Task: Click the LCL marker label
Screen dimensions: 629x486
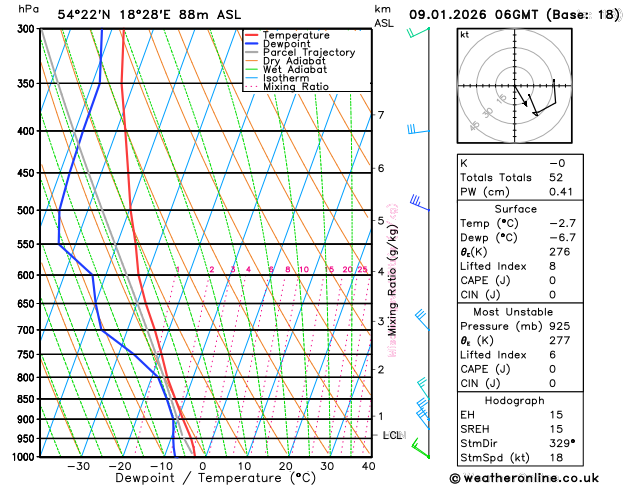Action: click(392, 435)
